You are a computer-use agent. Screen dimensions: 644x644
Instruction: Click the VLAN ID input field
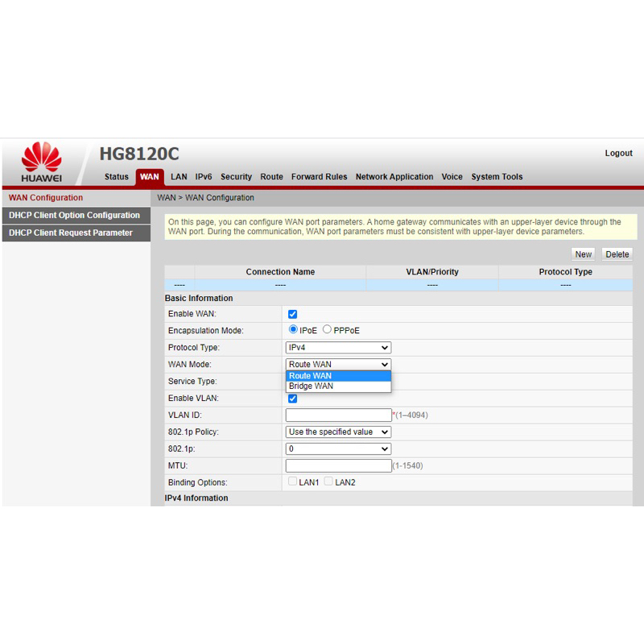tap(338, 415)
